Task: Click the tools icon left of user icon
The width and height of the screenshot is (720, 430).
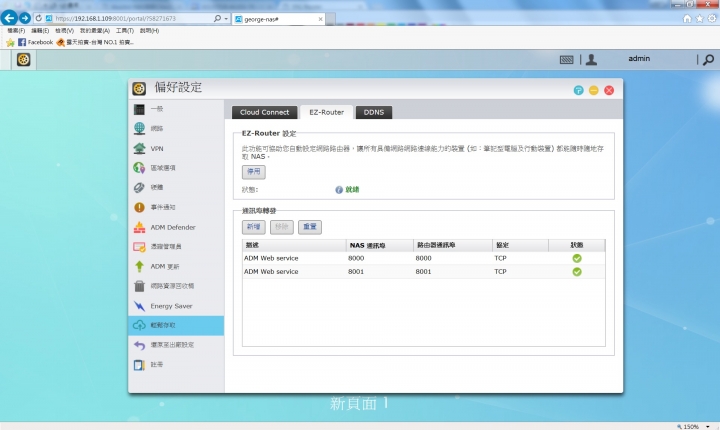Action: point(566,60)
